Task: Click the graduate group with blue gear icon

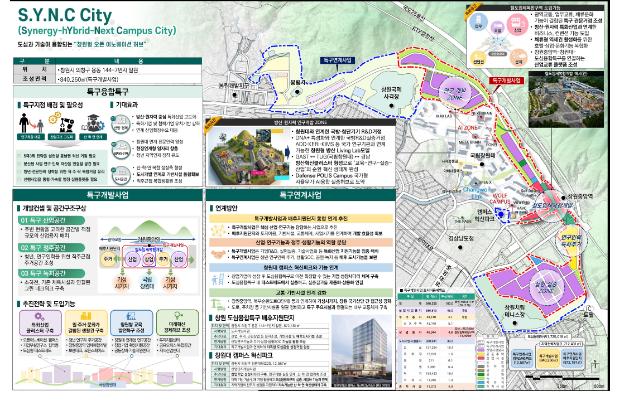Action: pyautogui.click(x=93, y=123)
